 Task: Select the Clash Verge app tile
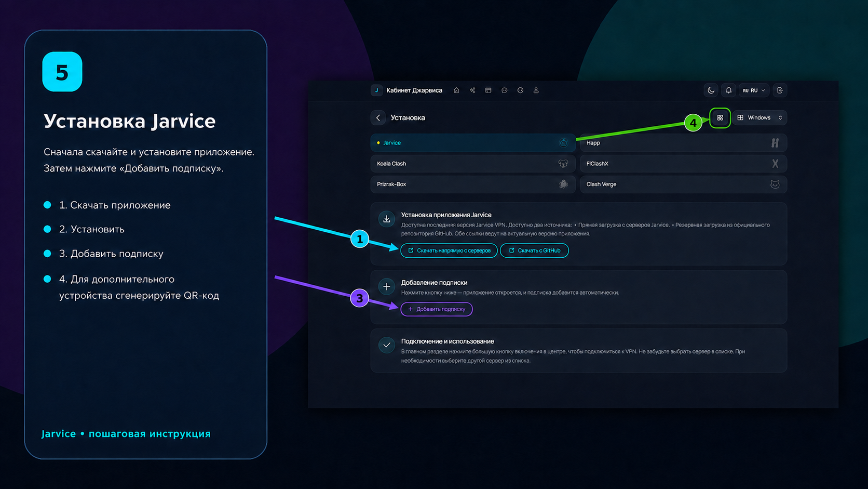coord(683,184)
